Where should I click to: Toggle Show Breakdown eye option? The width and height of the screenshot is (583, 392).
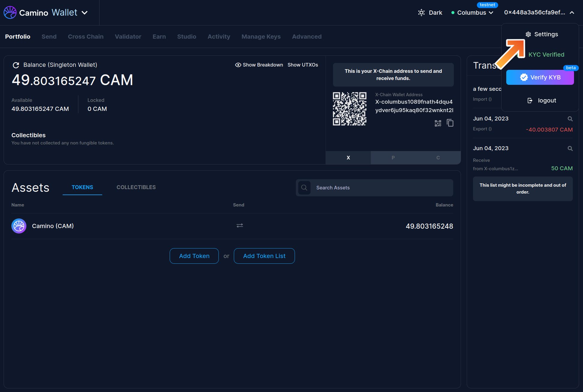click(x=259, y=65)
